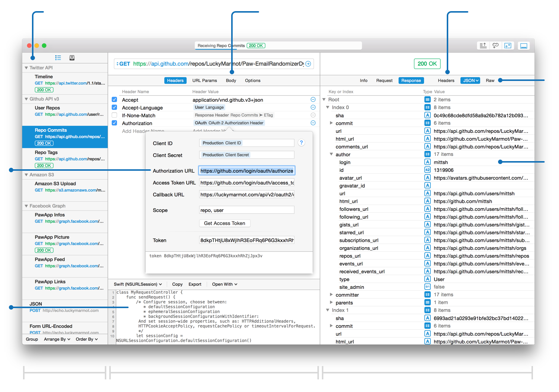Uncheck the Accept header checkbox
559x392 pixels.
coord(114,99)
